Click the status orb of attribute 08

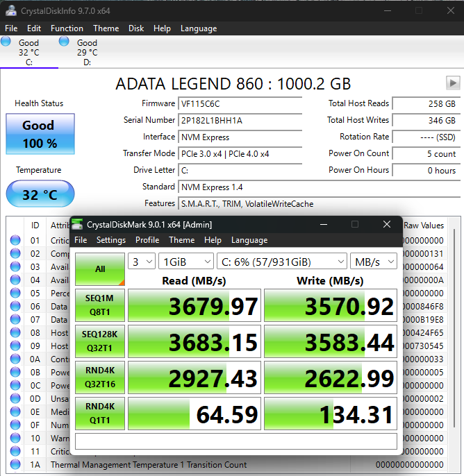15,333
